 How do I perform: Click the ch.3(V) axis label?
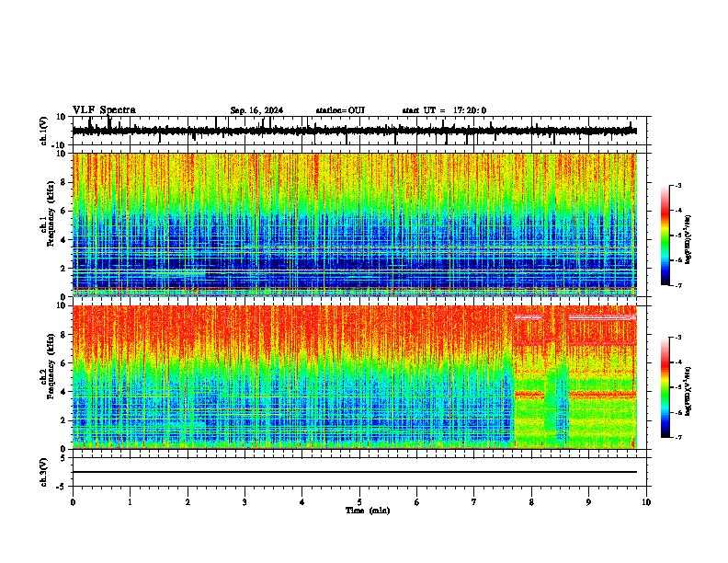(43, 472)
